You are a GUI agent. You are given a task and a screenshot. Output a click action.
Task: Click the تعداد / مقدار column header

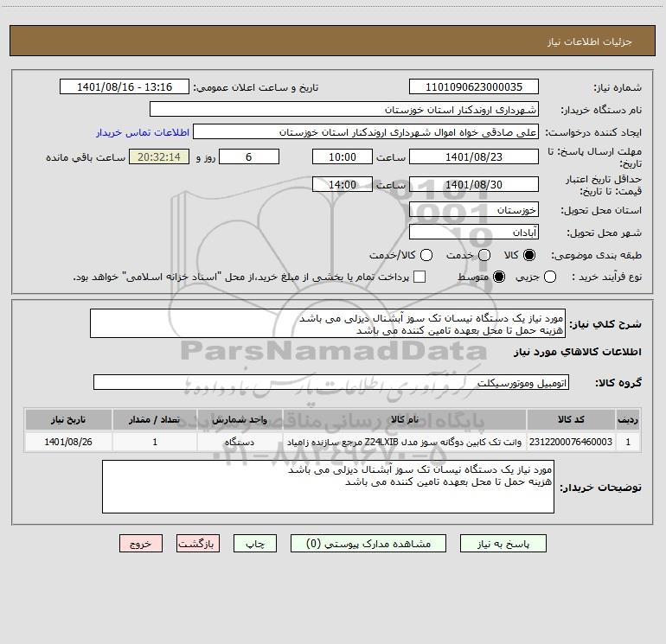click(155, 420)
